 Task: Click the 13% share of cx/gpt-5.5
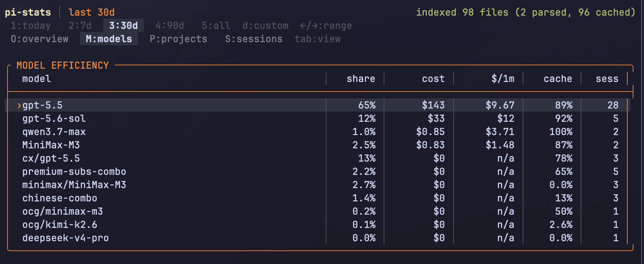tap(367, 158)
